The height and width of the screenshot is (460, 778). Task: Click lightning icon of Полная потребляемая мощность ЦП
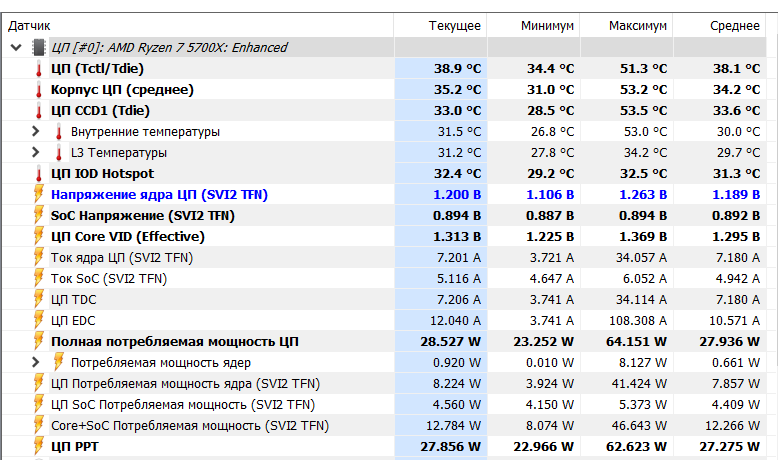tap(38, 341)
